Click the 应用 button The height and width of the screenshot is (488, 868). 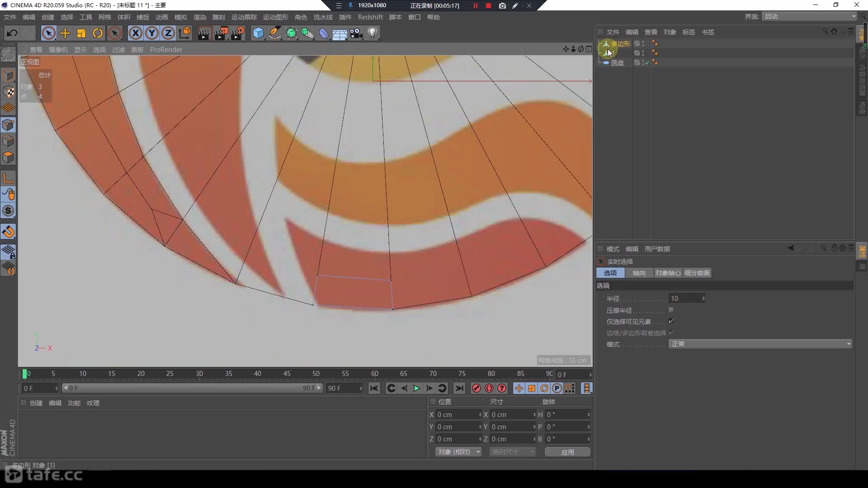pyautogui.click(x=567, y=452)
